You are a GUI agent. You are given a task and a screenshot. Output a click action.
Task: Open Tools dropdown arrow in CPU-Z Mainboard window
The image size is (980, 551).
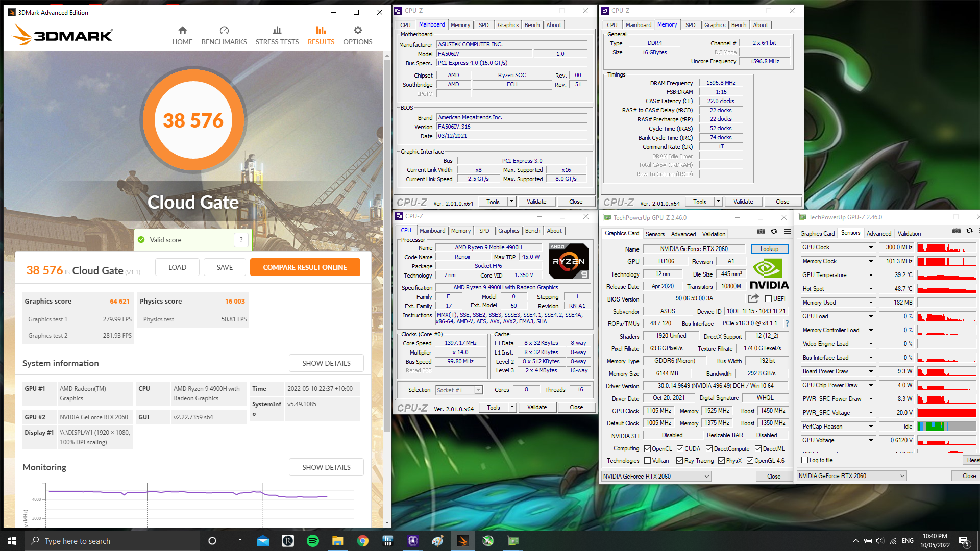(x=511, y=202)
